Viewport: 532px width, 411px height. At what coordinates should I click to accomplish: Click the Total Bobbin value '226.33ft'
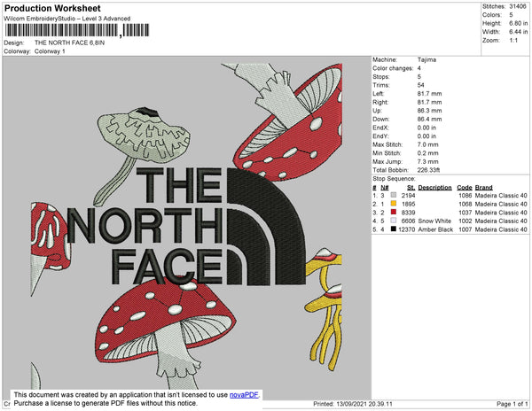click(x=428, y=170)
